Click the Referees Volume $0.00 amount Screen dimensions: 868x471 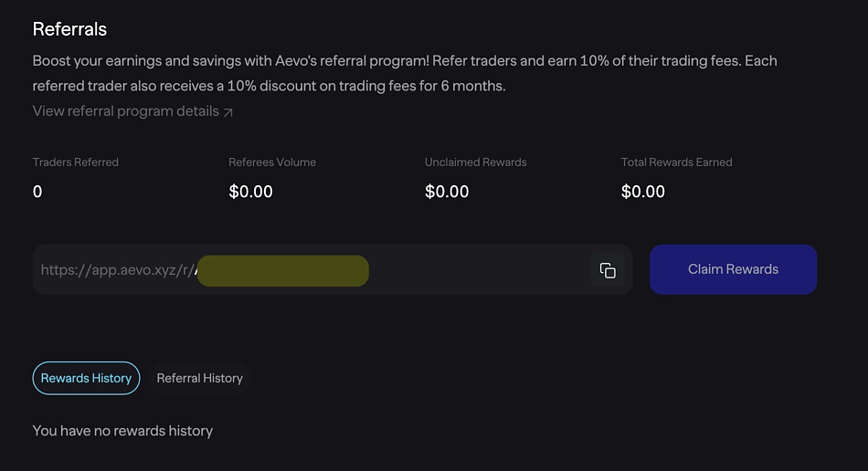point(250,192)
